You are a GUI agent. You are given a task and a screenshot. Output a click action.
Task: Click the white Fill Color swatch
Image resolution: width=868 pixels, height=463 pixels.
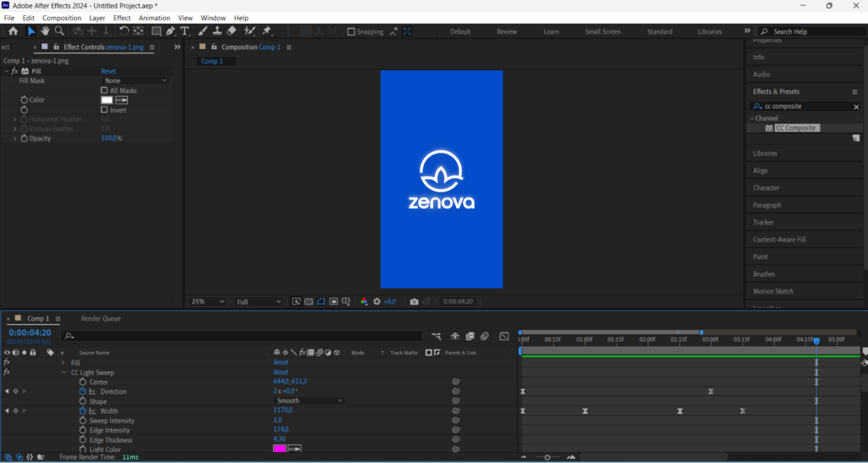[107, 100]
